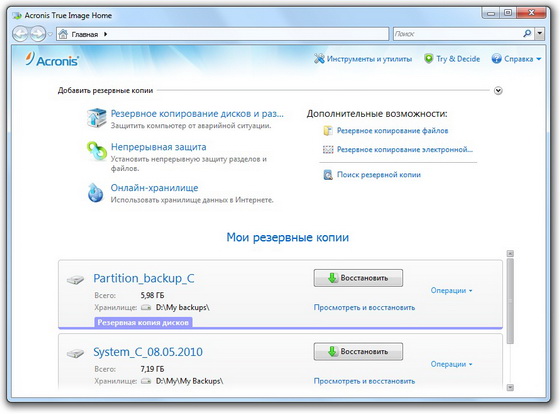The height and width of the screenshot is (414, 560).
Task: Click drive icon beside Partition_backup_C
Action: [x=75, y=279]
